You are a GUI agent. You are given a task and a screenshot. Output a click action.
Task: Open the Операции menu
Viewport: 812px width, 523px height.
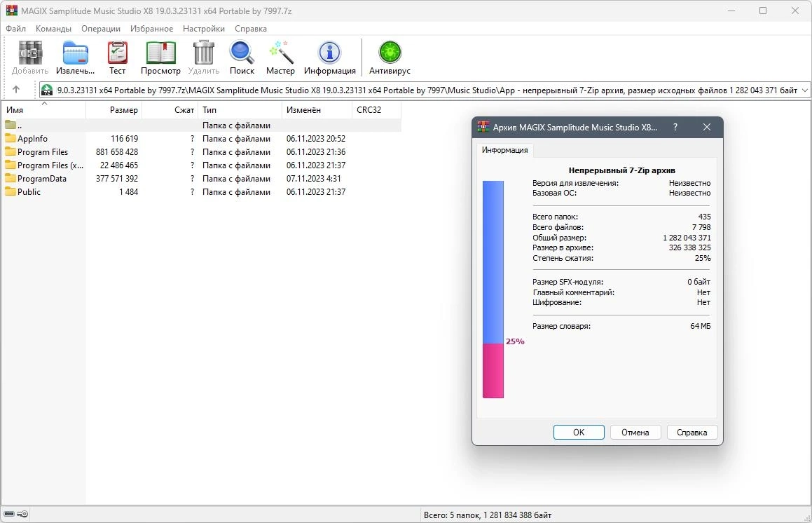coord(101,29)
